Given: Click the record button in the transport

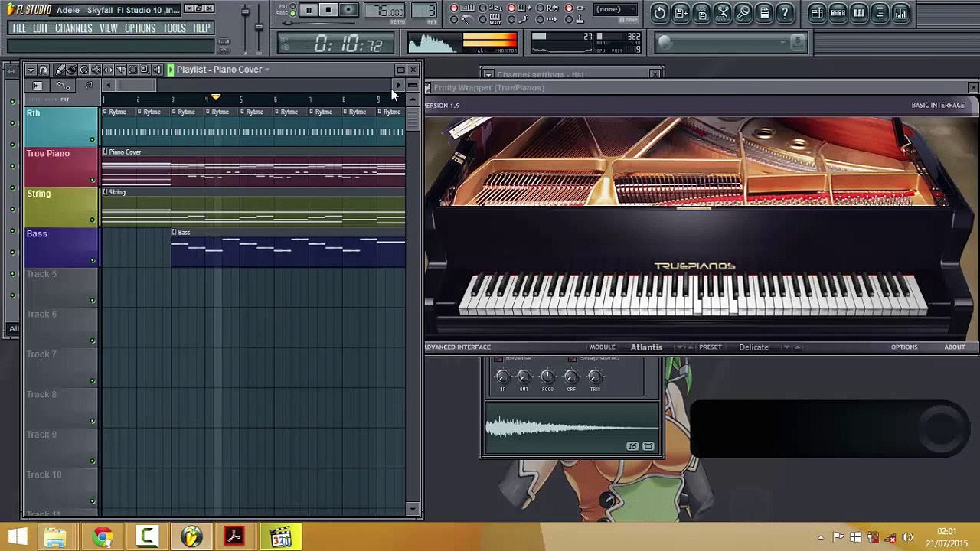Looking at the screenshot, I should [x=348, y=10].
